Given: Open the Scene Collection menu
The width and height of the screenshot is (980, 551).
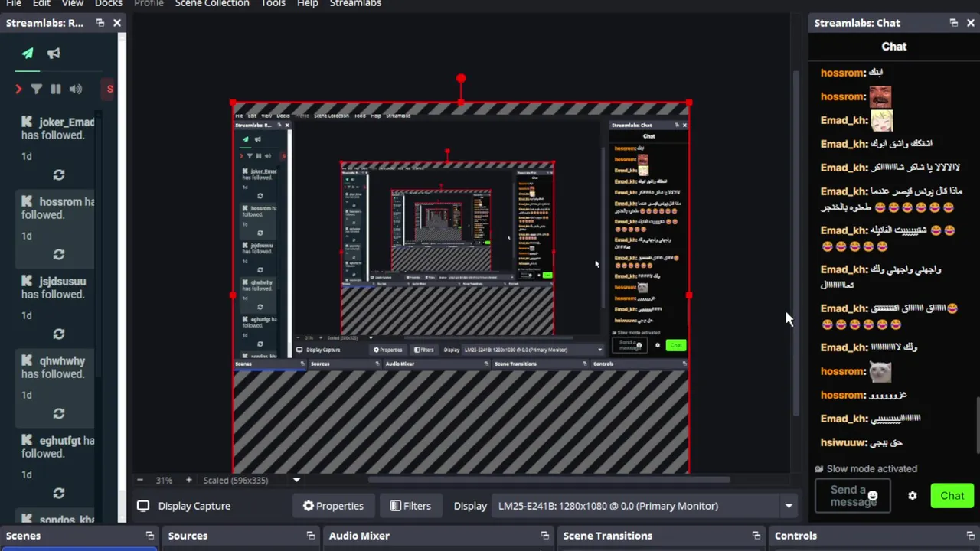Looking at the screenshot, I should click(x=212, y=3).
